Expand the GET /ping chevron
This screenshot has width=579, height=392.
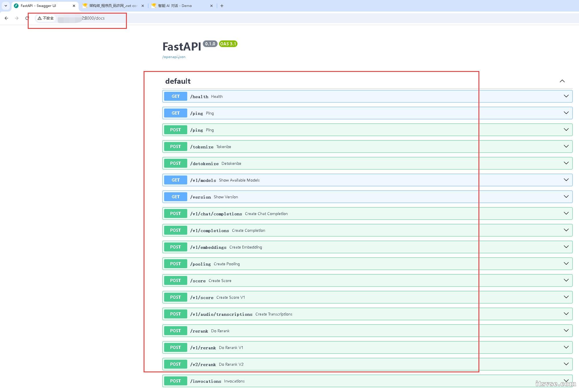click(566, 113)
